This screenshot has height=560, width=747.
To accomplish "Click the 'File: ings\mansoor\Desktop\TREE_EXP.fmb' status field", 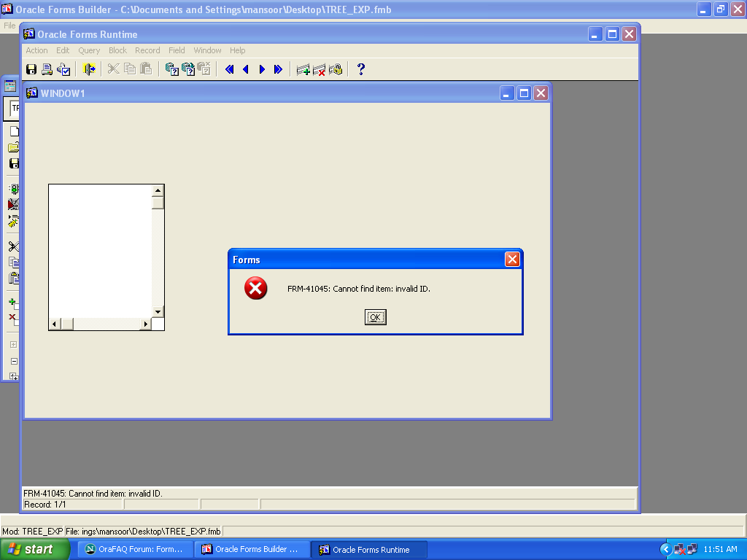I will tap(143, 532).
